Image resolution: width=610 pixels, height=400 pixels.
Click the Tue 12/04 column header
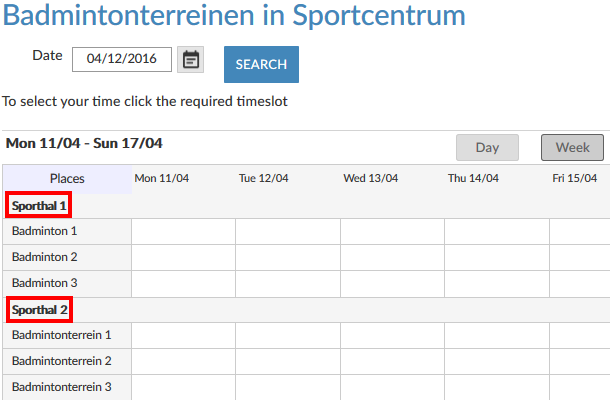[264, 179]
